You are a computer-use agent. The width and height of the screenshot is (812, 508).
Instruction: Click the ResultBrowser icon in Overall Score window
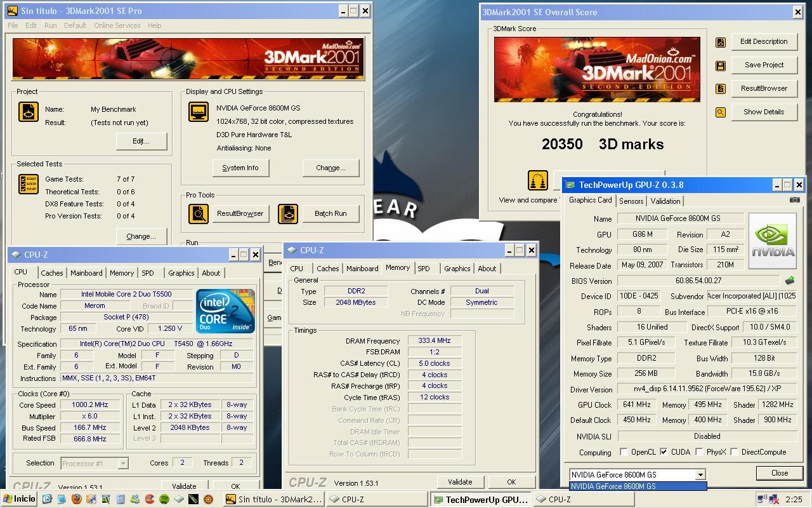[x=721, y=89]
